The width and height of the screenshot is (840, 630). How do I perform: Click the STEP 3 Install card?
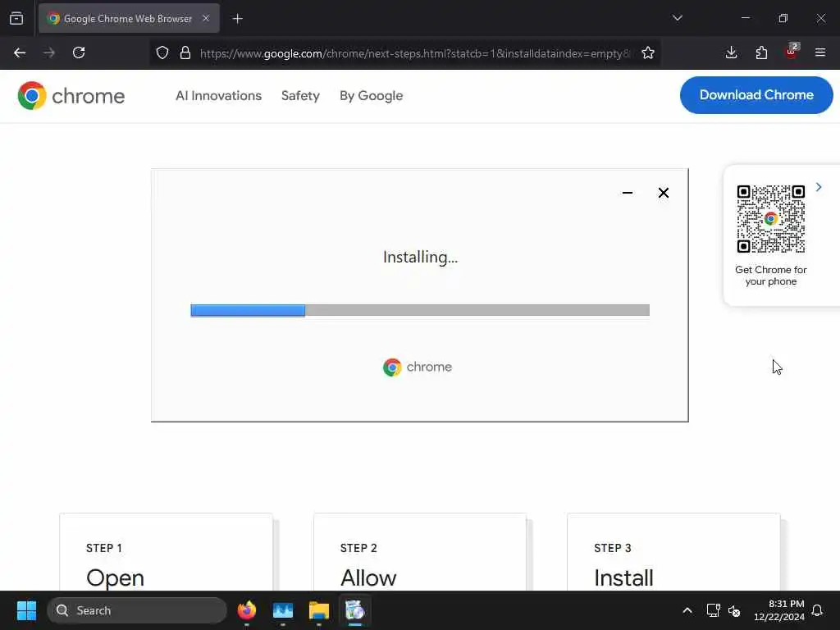coord(673,552)
